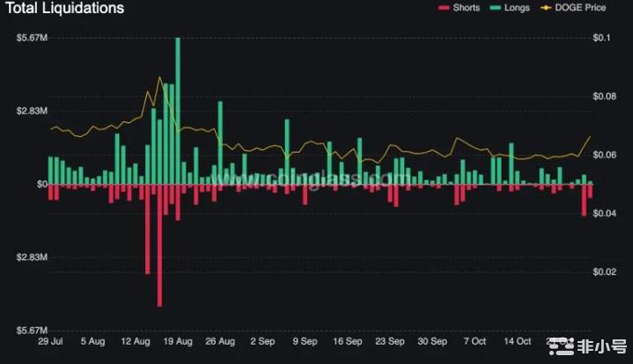The height and width of the screenshot is (364, 633).
Task: Click the Total Liquidations chart title
Action: [64, 9]
